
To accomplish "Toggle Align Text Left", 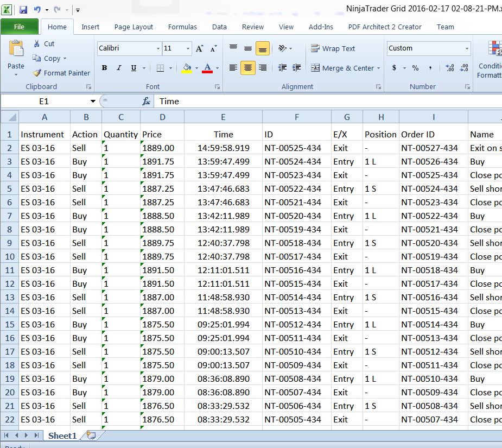I will (x=233, y=68).
